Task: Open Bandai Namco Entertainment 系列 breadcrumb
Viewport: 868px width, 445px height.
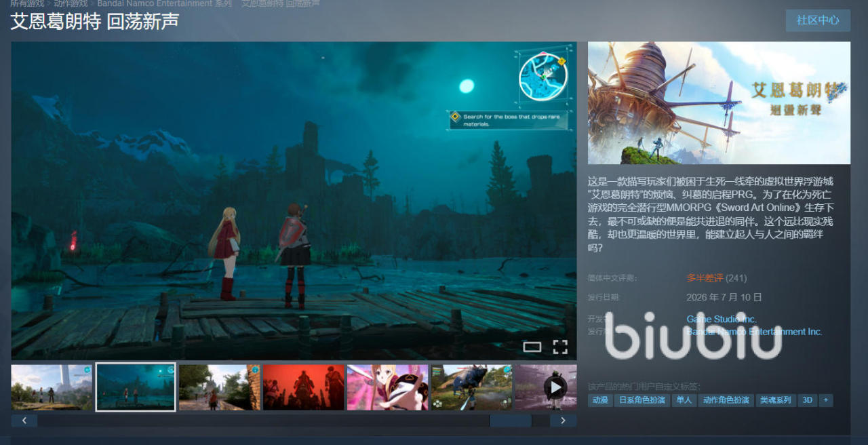Action: (164, 3)
